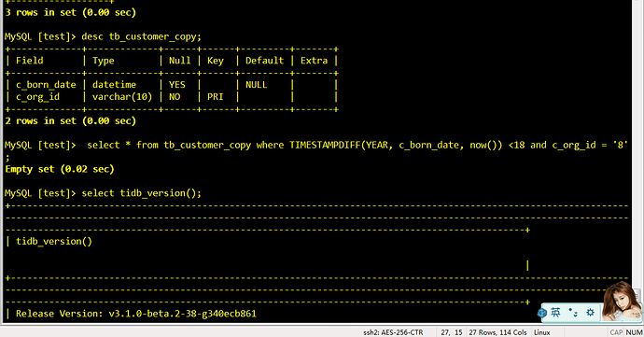Click the Empty set (0.02 sec) result
This screenshot has width=644, height=337.
click(x=60, y=169)
